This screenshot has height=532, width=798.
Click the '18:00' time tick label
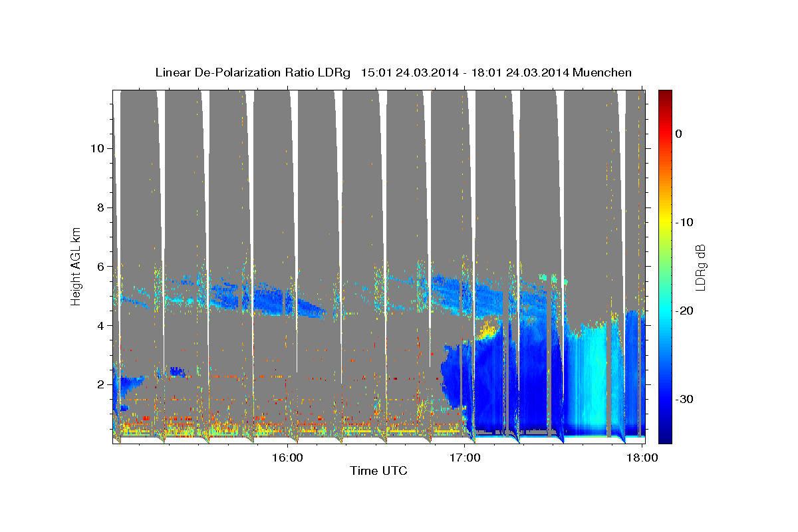point(643,458)
